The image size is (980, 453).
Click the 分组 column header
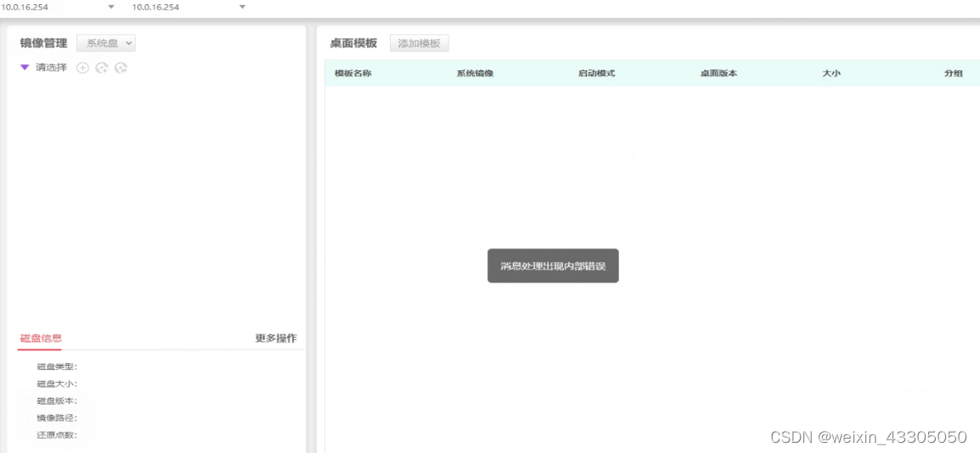point(954,73)
